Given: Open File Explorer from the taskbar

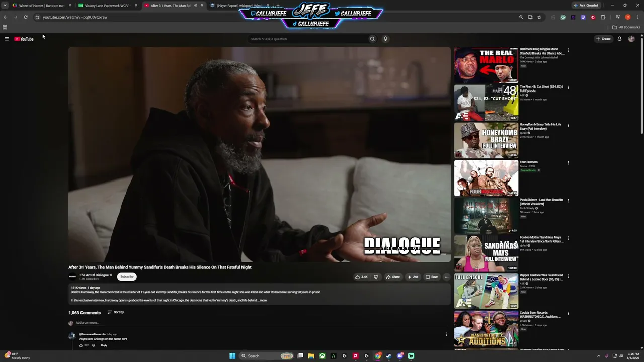Looking at the screenshot, I should click(311, 356).
